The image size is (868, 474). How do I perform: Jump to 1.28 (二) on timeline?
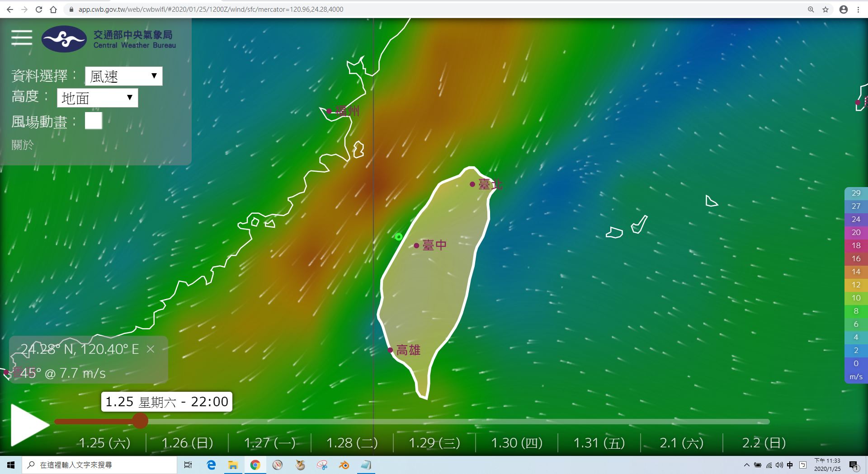tap(352, 443)
